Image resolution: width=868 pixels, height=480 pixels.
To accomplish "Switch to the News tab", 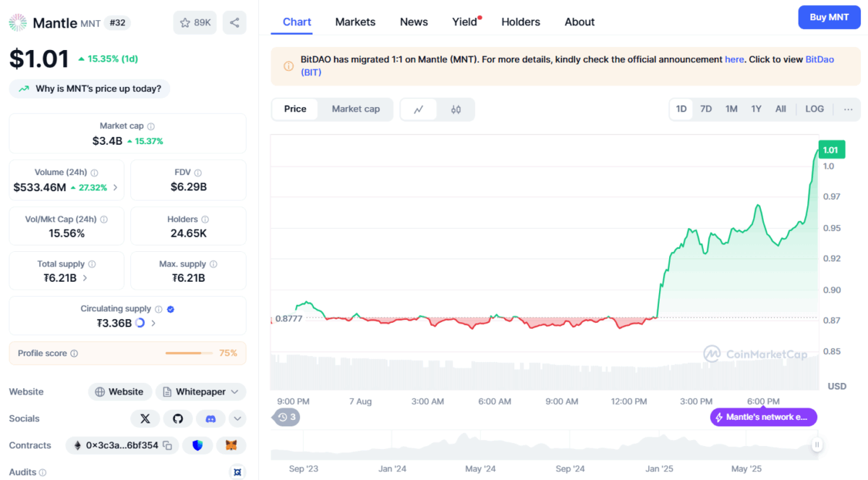I will (x=414, y=22).
